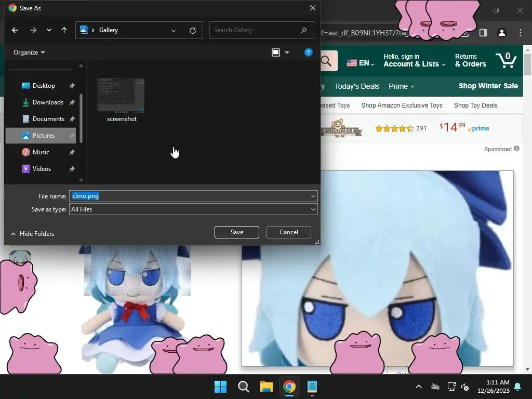This screenshot has height=399, width=532.
Task: Change the view layout icon
Action: pos(276,52)
